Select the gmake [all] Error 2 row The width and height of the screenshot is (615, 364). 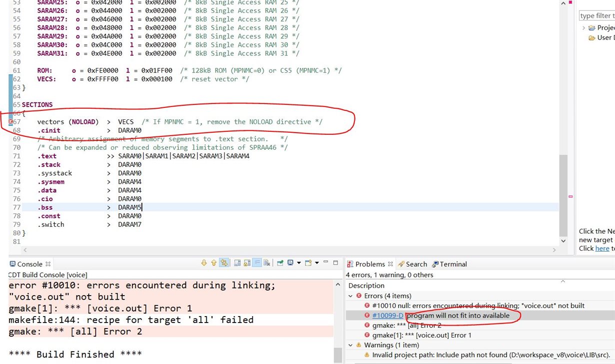403,325
